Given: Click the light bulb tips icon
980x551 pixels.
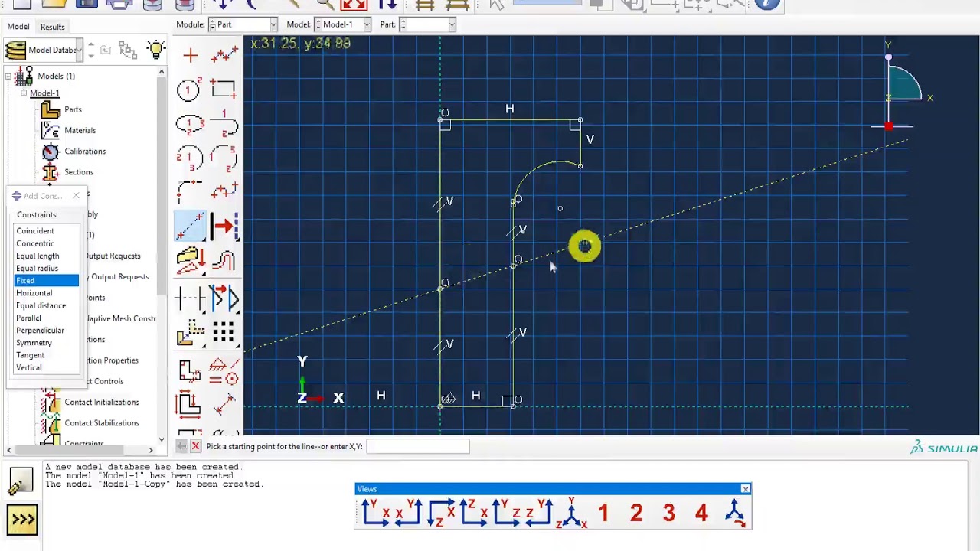Looking at the screenshot, I should coord(155,50).
